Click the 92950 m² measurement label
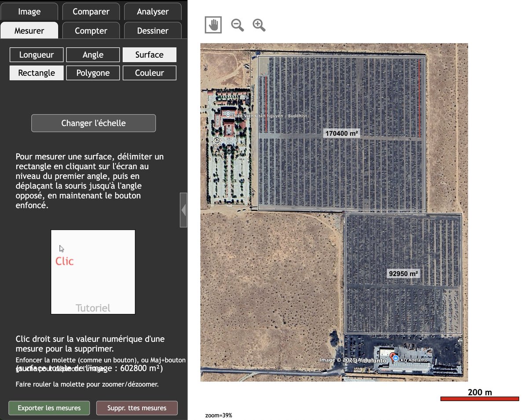Viewport: 528px width, 420px height. pos(403,273)
